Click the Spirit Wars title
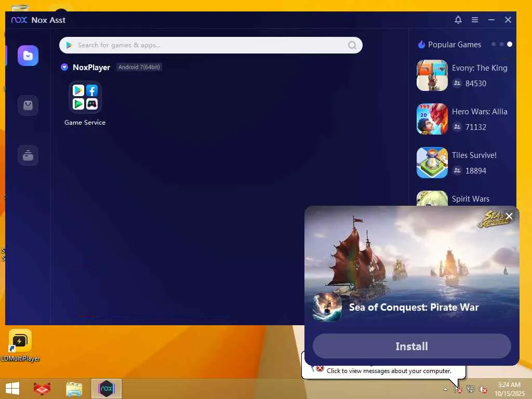532x399 pixels. click(x=471, y=199)
